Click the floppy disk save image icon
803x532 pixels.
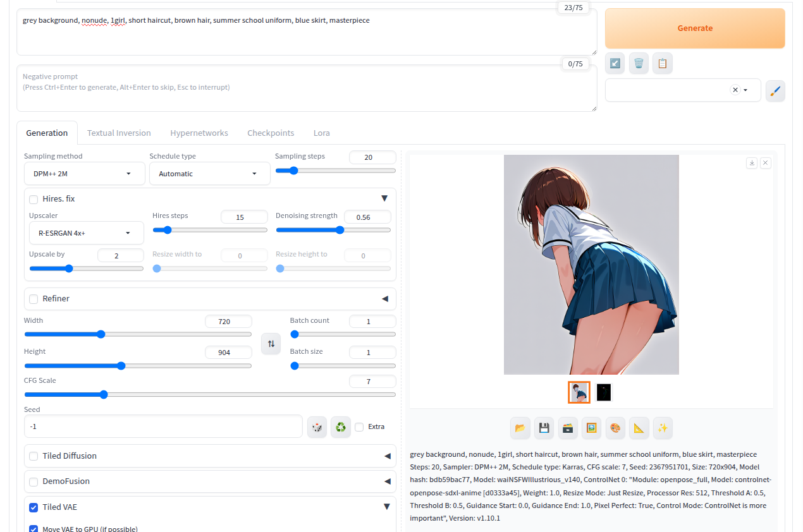[544, 428]
